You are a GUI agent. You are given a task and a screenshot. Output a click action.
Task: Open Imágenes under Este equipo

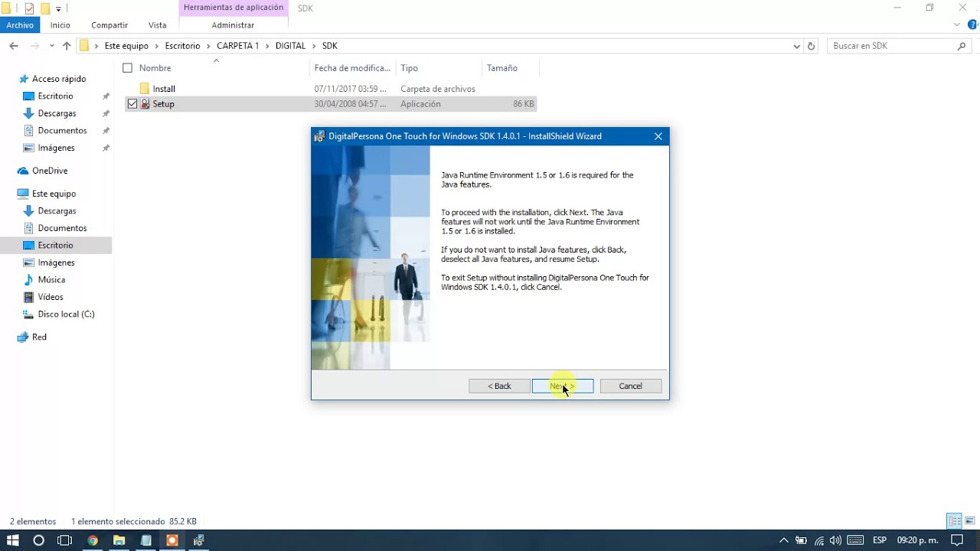(56, 262)
